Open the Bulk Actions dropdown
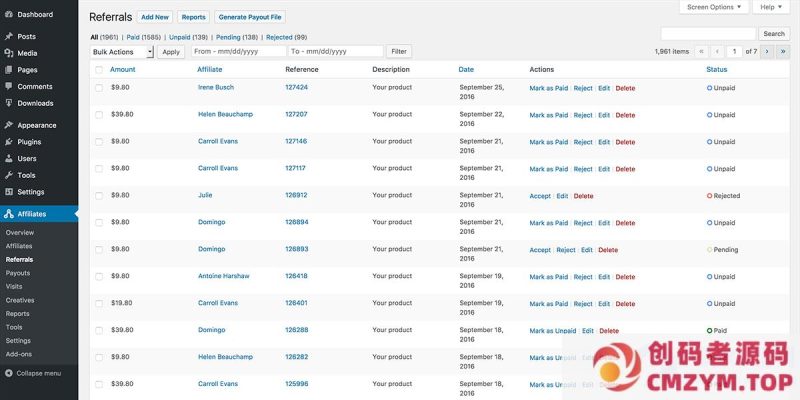The image size is (800, 400). coord(121,51)
